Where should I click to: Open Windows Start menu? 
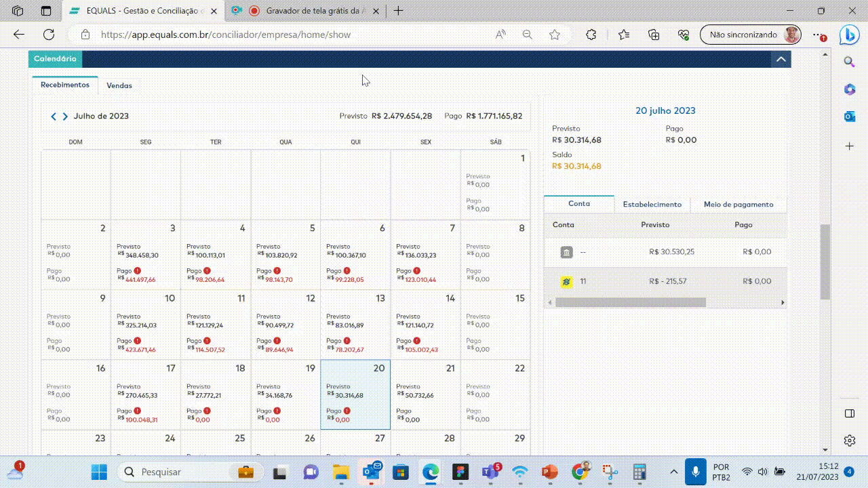99,472
